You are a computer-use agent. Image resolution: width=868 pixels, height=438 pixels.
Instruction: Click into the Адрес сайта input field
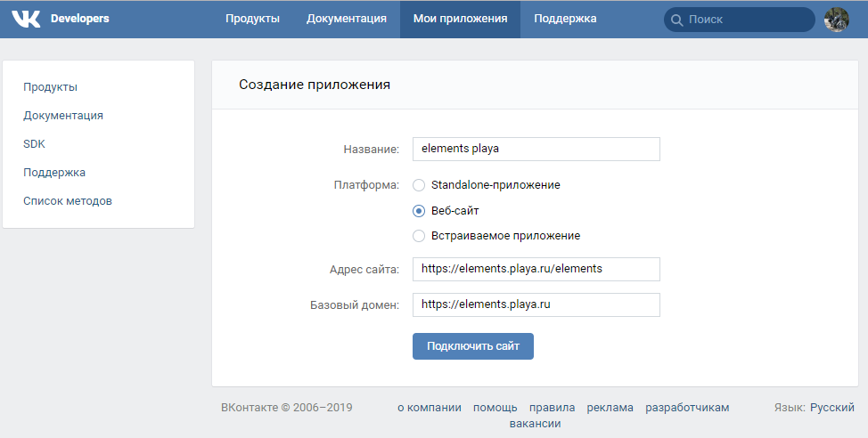[x=536, y=270]
